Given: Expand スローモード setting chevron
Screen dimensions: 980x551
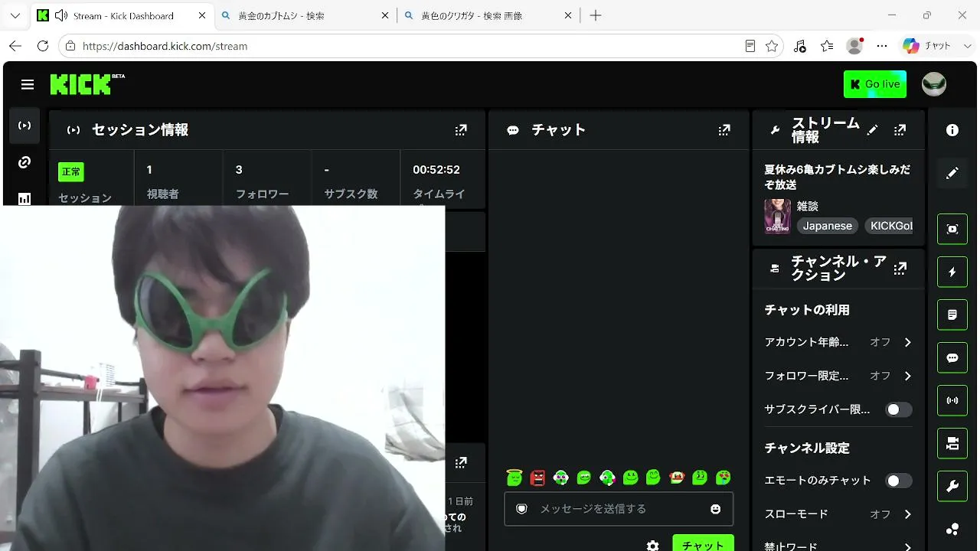Looking at the screenshot, I should (x=907, y=514).
